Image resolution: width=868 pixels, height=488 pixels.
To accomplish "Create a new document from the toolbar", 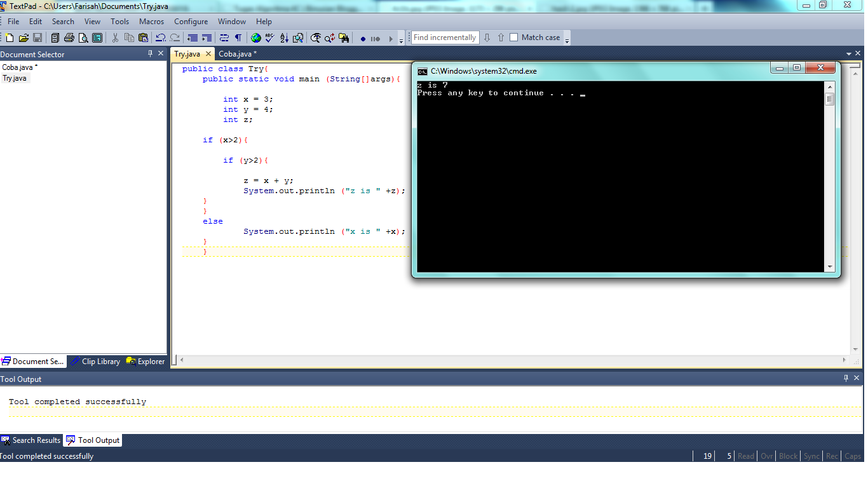I will point(10,37).
